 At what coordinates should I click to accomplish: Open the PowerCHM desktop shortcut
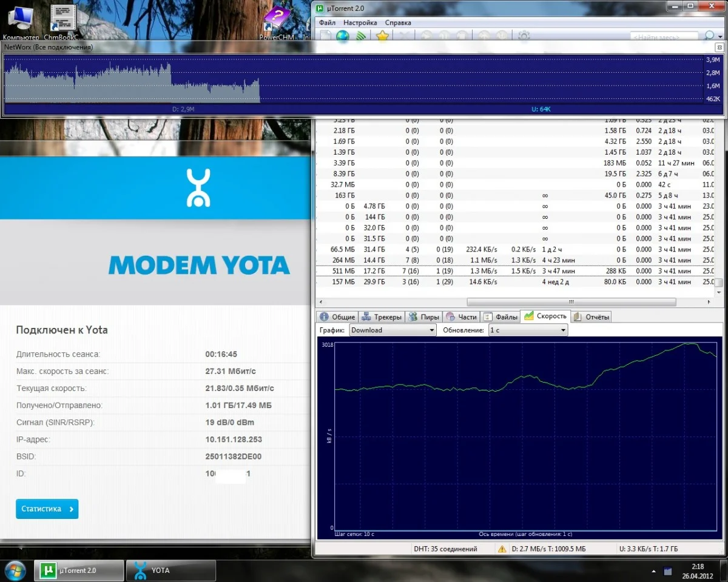click(x=277, y=21)
